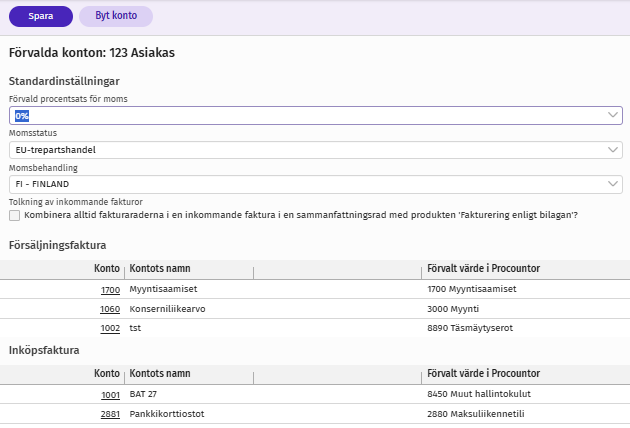Open account link 1001
Image resolution: width=630 pixels, height=428 pixels.
click(110, 395)
